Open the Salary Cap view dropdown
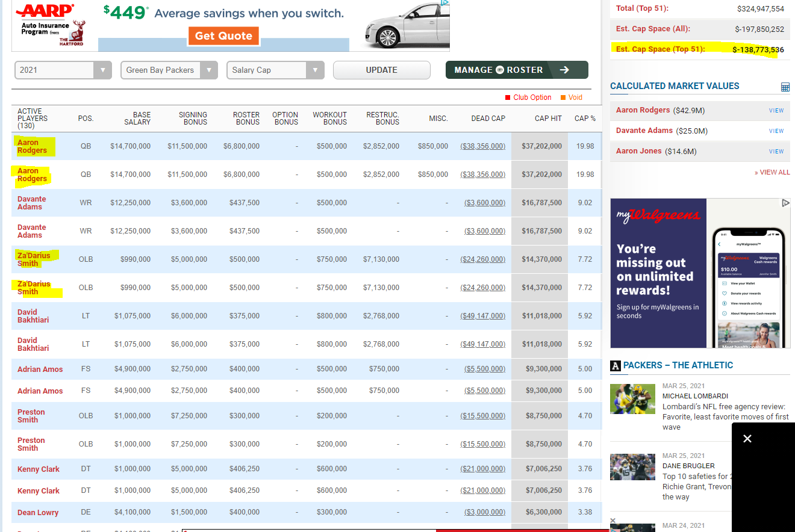The image size is (795, 532). click(x=275, y=70)
